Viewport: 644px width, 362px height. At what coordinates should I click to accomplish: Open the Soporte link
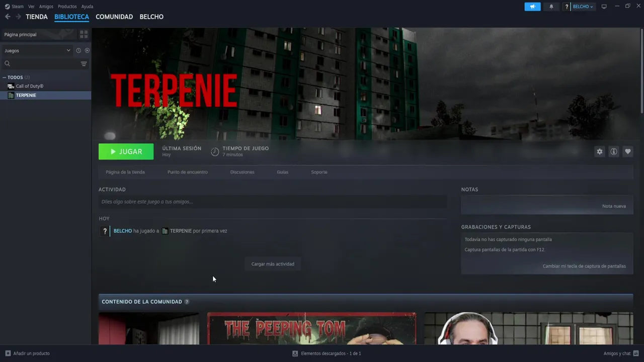[319, 172]
